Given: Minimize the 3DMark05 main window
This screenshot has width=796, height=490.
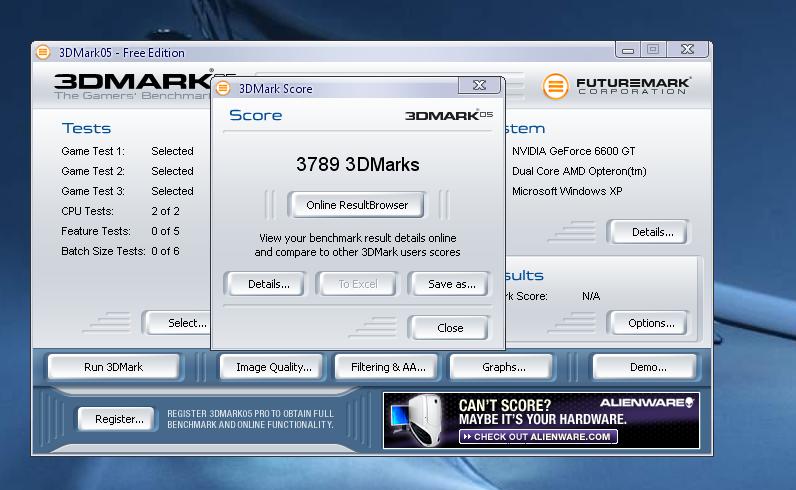Looking at the screenshot, I should point(628,50).
